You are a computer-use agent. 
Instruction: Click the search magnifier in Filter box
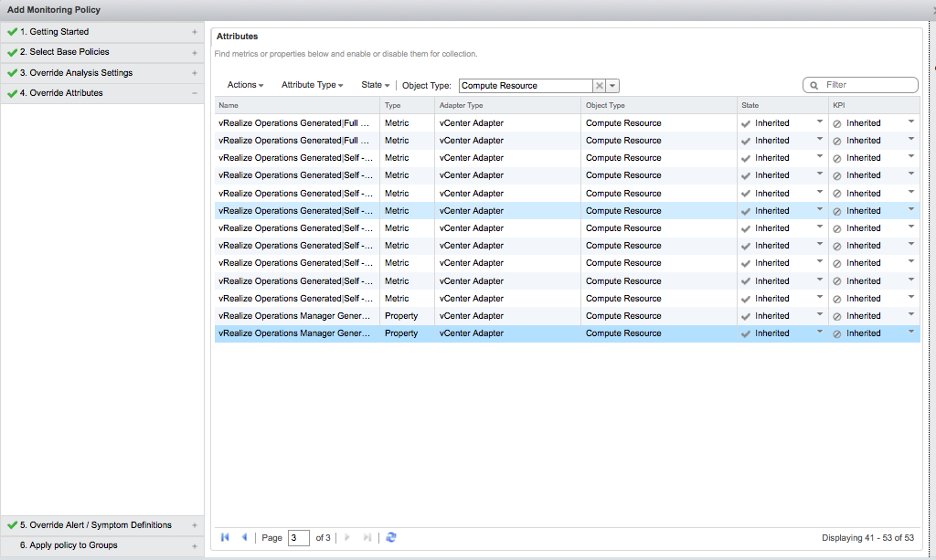pos(814,85)
